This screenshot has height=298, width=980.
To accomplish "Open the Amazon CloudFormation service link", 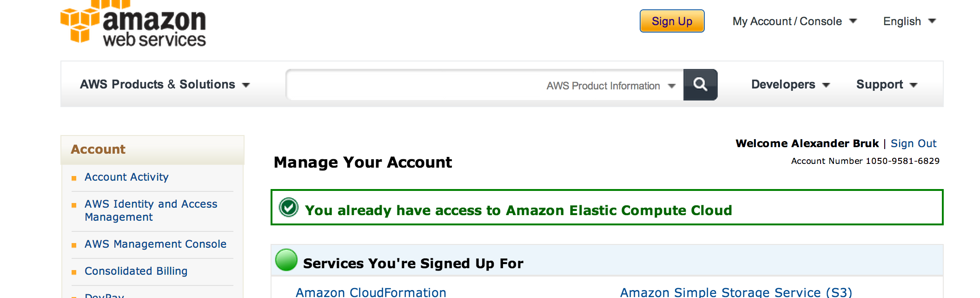I will click(x=371, y=292).
